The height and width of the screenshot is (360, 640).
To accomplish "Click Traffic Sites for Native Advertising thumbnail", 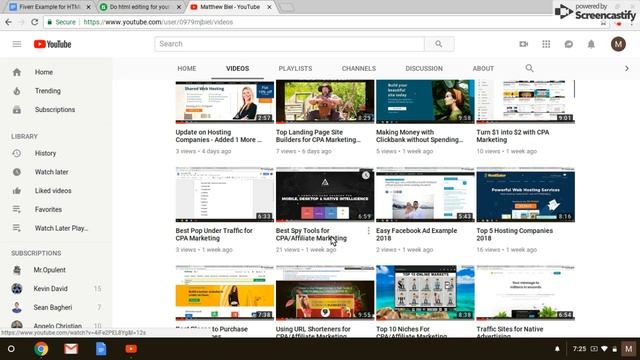I will coord(526,293).
